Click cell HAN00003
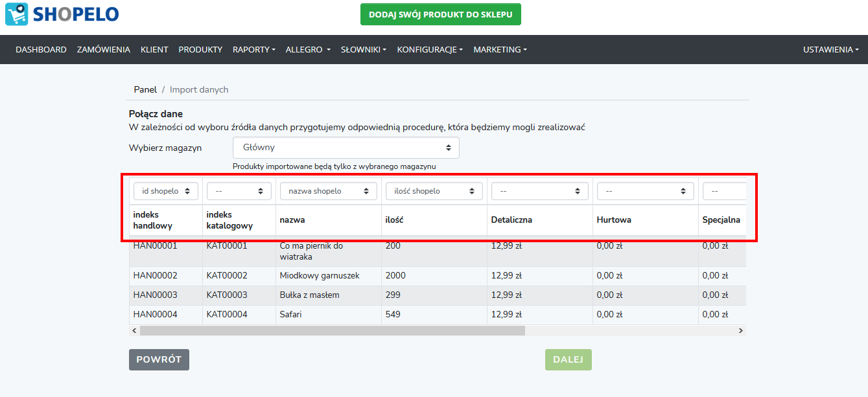This screenshot has width=868, height=397. point(166,295)
